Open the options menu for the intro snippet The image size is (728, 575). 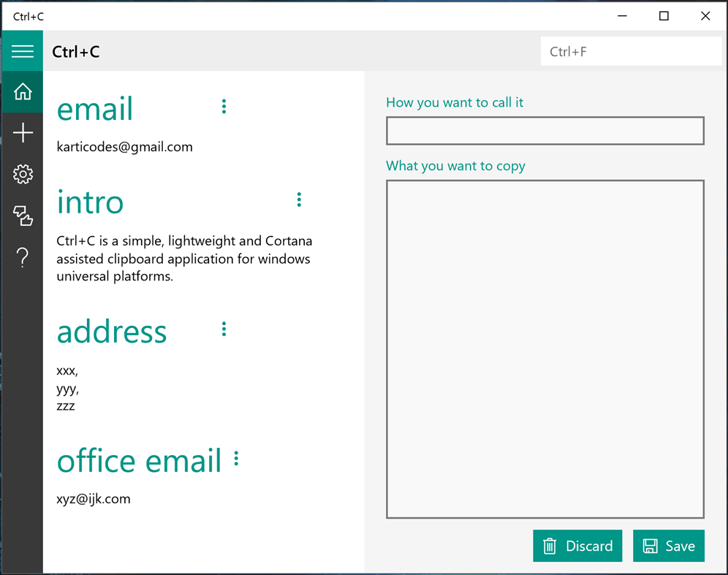(x=299, y=199)
